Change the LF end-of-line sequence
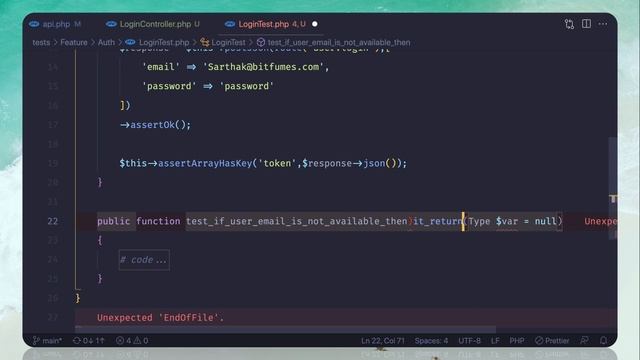 [x=495, y=340]
